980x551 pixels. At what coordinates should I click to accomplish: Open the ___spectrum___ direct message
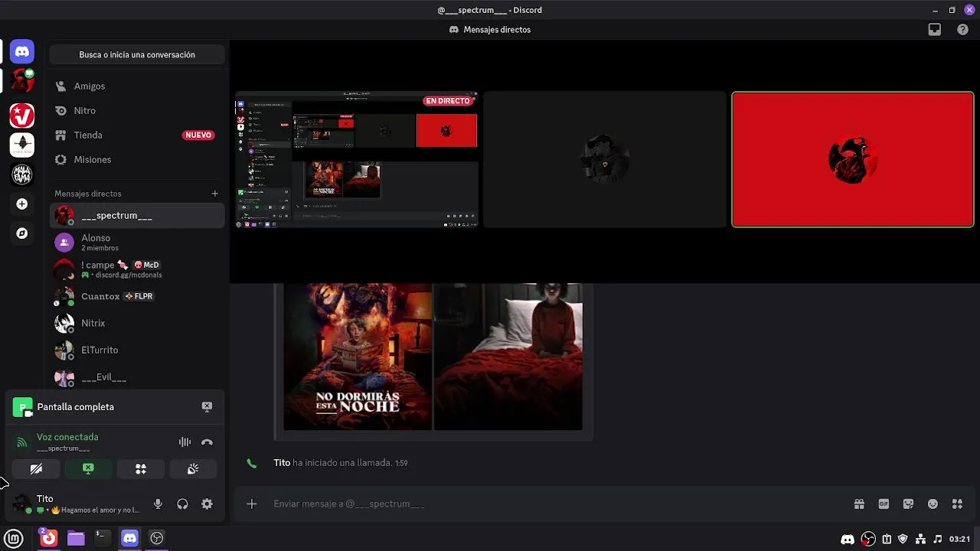point(137,216)
